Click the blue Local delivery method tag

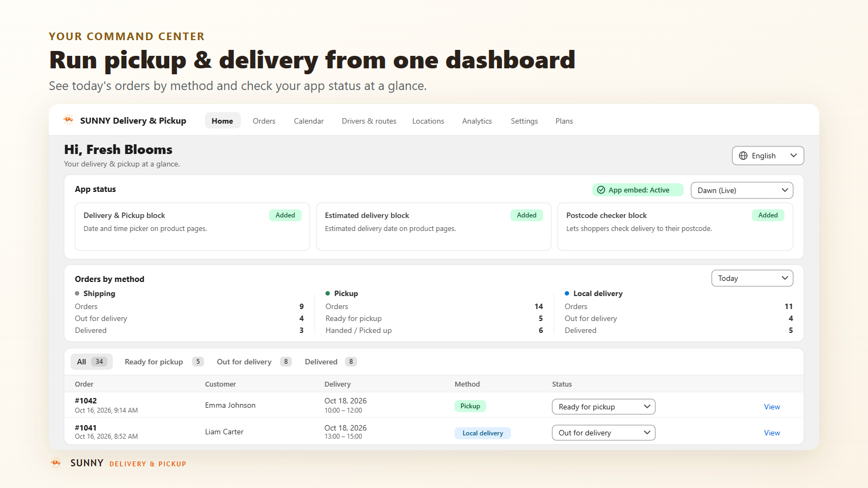click(x=483, y=433)
